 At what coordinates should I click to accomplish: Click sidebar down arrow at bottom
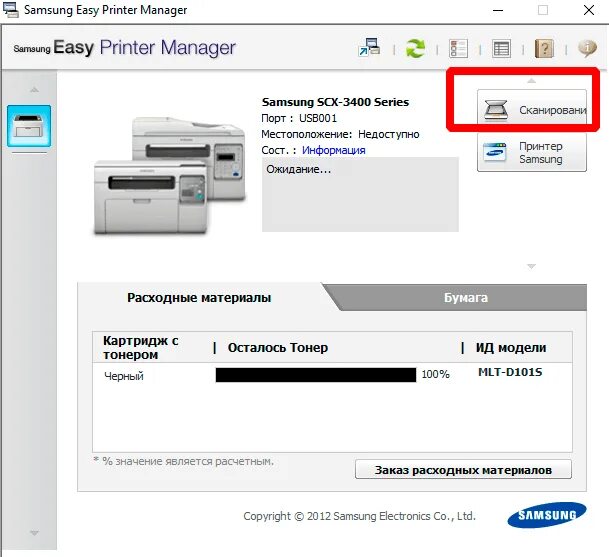click(x=34, y=533)
